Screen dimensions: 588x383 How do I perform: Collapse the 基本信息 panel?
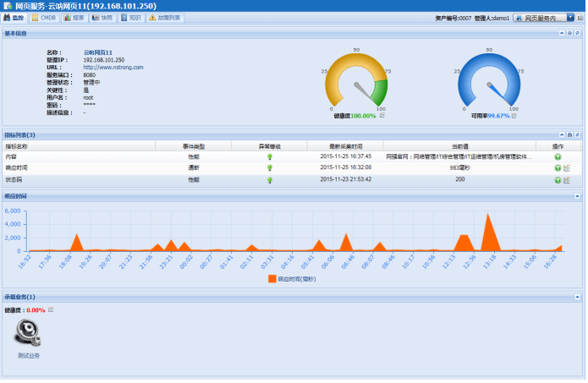561,33
